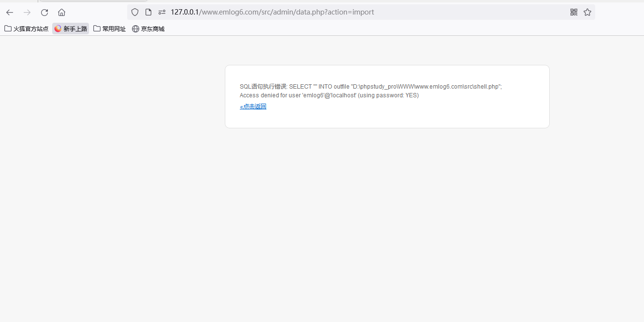Show site information via the page icon
Screen dimensions: 644x322
coord(148,12)
